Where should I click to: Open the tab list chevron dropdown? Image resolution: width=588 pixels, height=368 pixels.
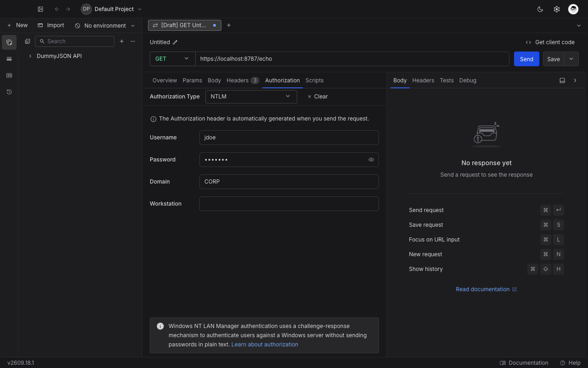coord(579,25)
